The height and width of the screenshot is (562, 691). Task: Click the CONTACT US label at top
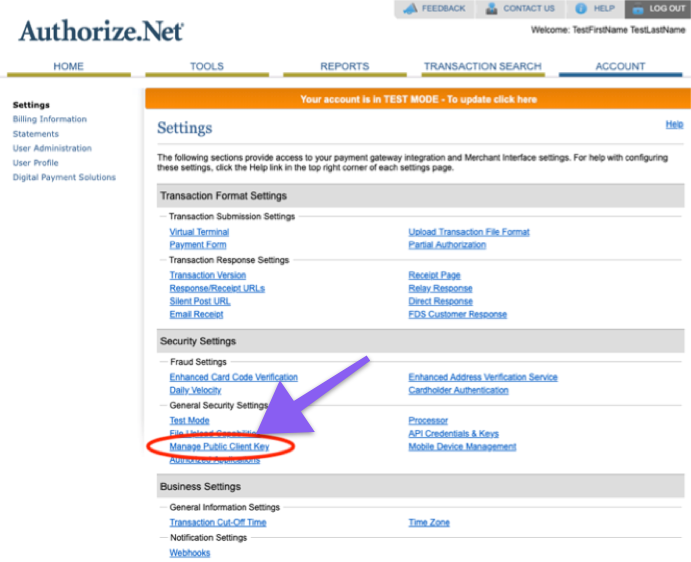[x=529, y=8]
